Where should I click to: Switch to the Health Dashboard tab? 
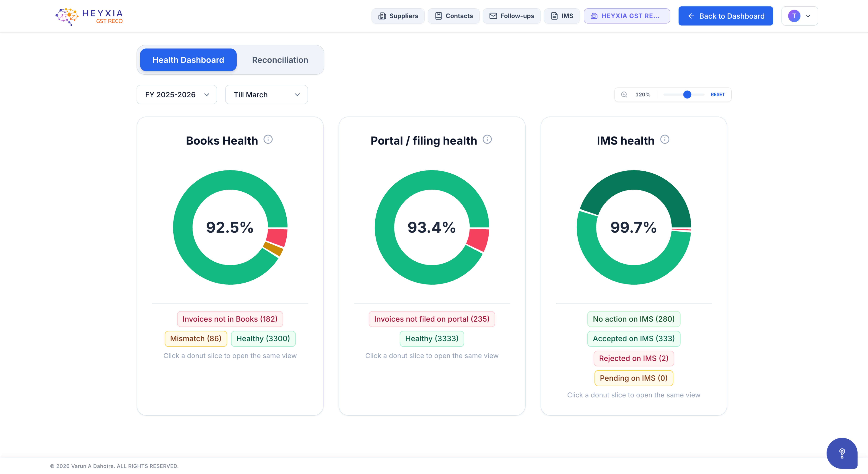188,60
